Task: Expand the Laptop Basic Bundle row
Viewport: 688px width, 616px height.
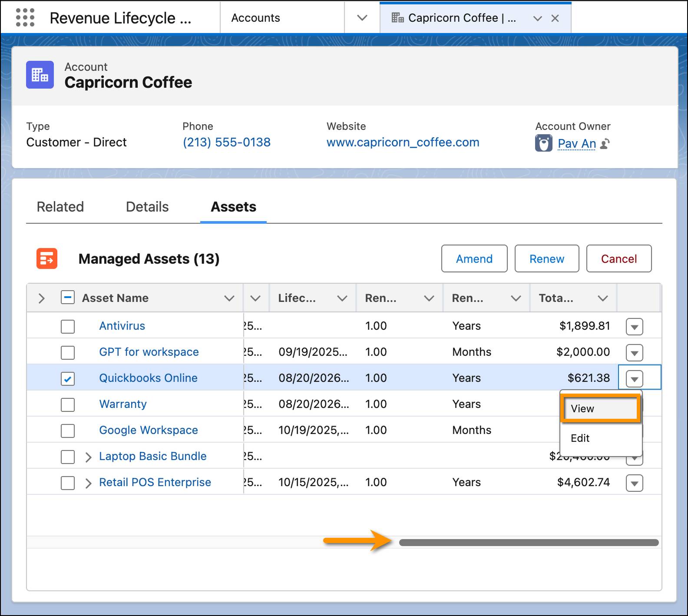Action: point(88,457)
